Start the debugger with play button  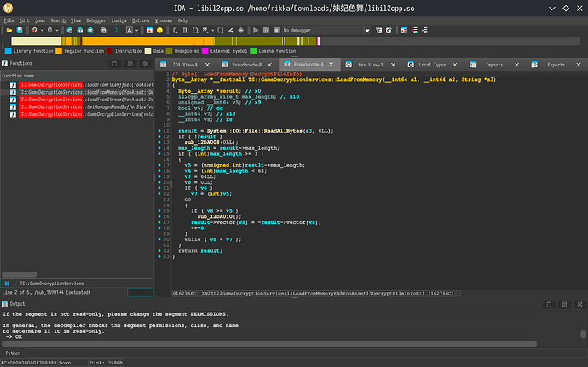256,31
